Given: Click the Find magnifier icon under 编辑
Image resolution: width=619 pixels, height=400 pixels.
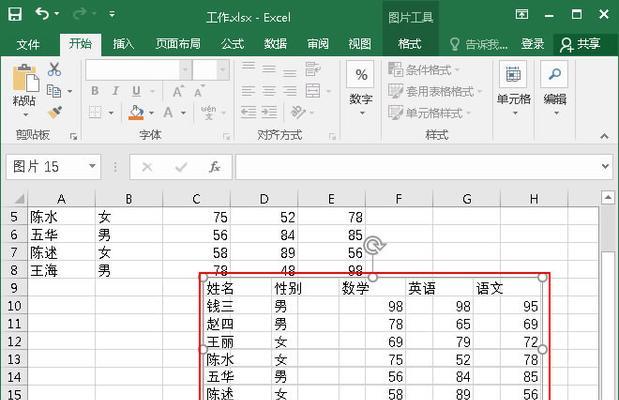Looking at the screenshot, I should point(554,75).
